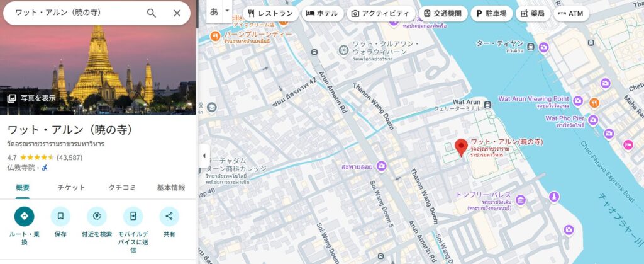Click 写真を表示 on the photo
644x264 pixels.
coord(31,98)
